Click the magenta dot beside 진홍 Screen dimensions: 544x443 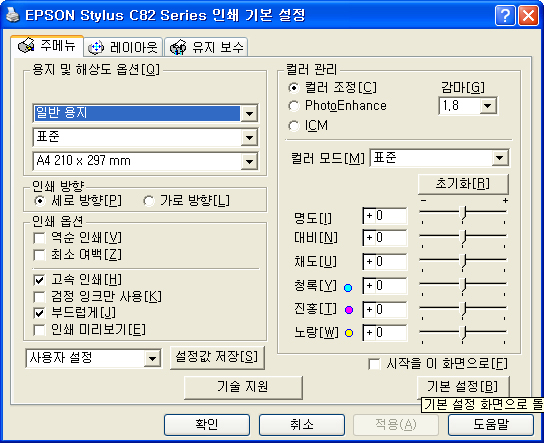(349, 310)
